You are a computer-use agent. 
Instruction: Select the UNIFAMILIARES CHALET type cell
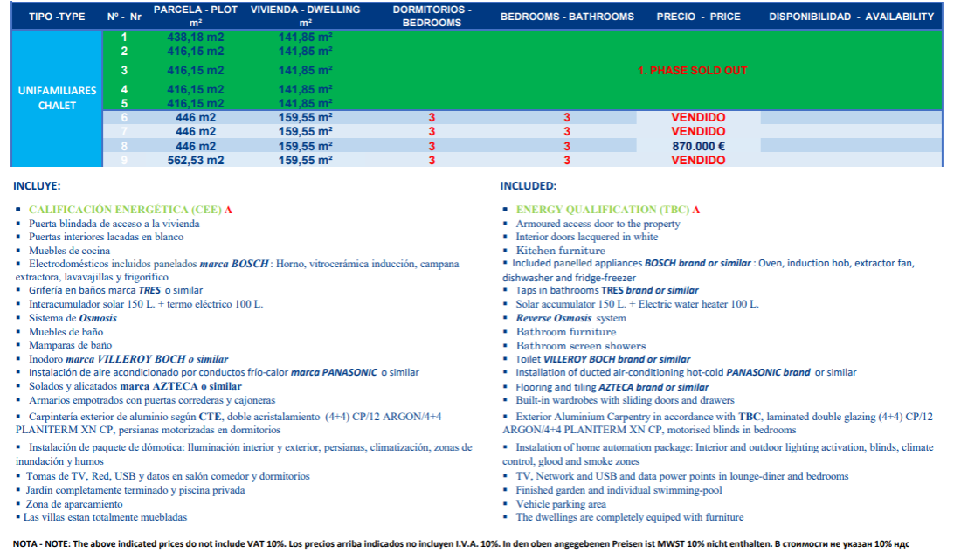coord(57,98)
